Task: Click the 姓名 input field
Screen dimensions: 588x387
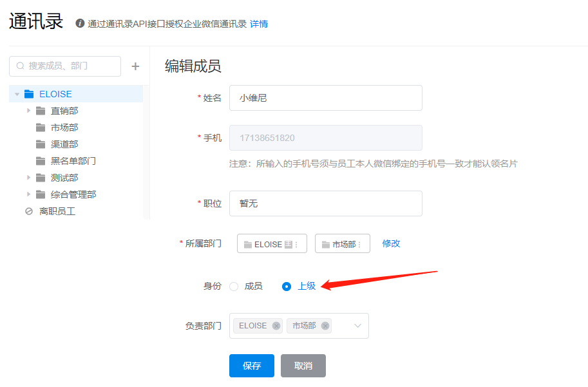Action: [x=325, y=98]
